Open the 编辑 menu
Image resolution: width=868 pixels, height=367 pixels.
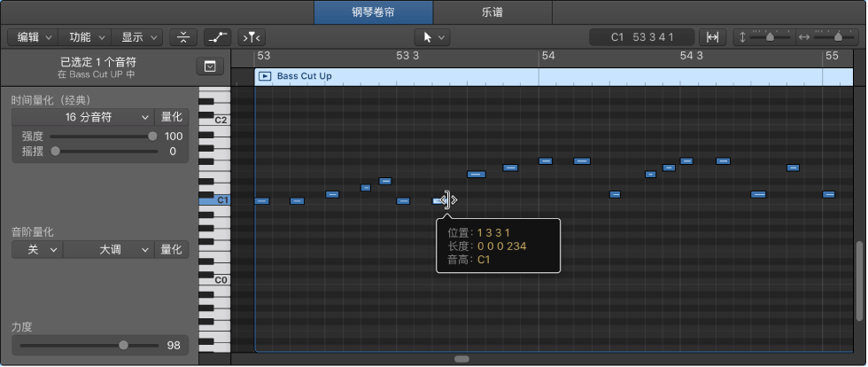[x=34, y=37]
